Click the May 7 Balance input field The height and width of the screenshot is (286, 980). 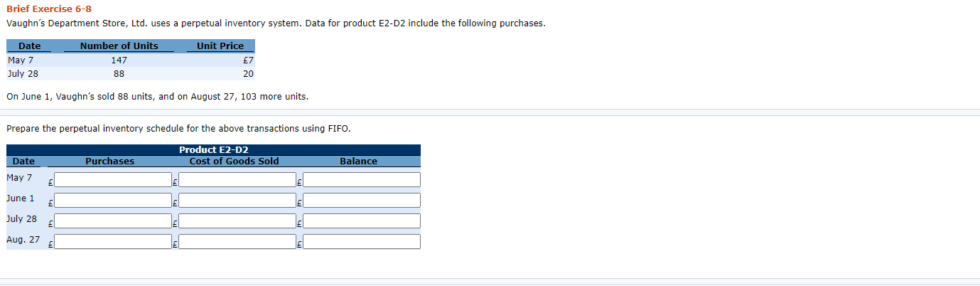(362, 180)
